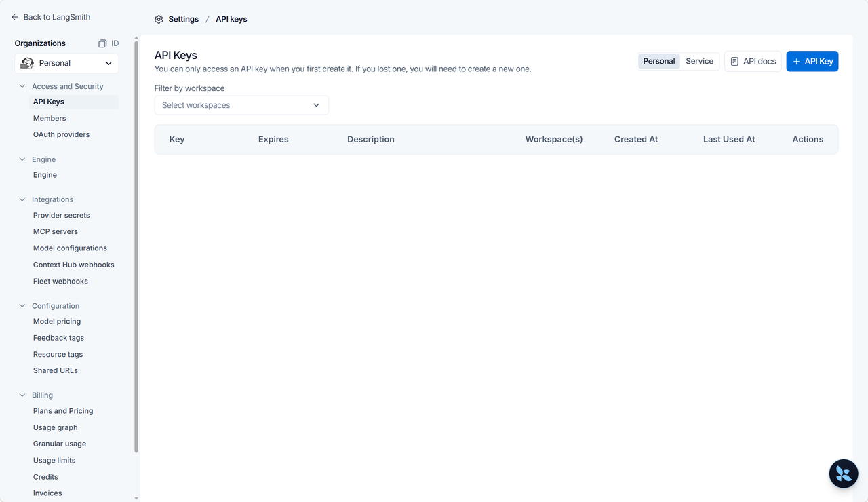Open the Personal organization dropdown
This screenshot has height=502, width=868.
coord(66,63)
